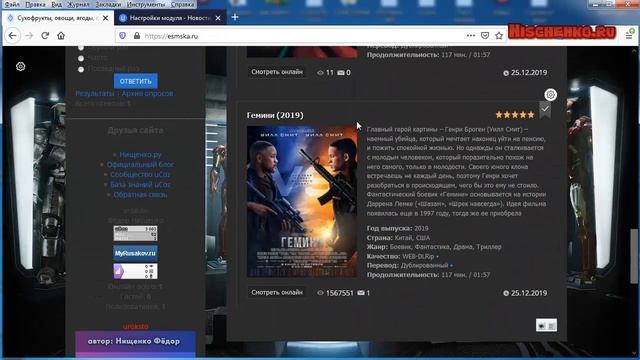The width and height of the screenshot is (640, 360).
Task: Click the date 25.12.2019 of upper entry
Action: click(529, 73)
